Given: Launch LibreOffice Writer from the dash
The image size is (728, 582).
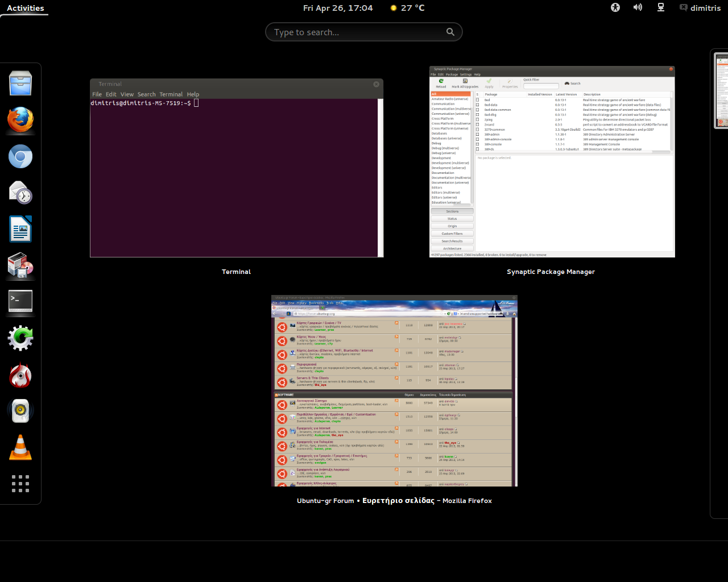Looking at the screenshot, I should coord(20,229).
